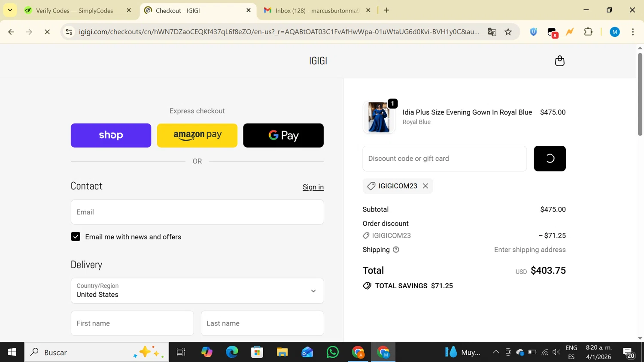View site information icon in address bar

pyautogui.click(x=69, y=32)
